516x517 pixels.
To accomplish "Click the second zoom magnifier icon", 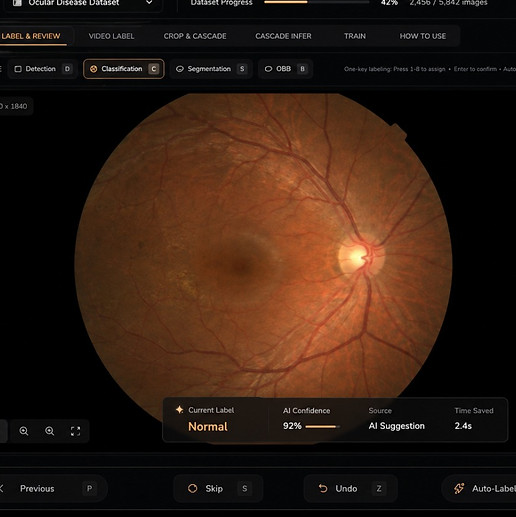I will [50, 431].
